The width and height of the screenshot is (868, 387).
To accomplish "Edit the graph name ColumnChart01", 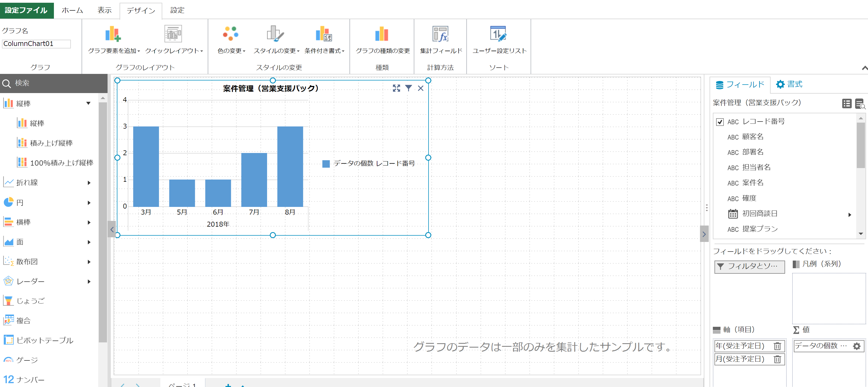I will 36,44.
